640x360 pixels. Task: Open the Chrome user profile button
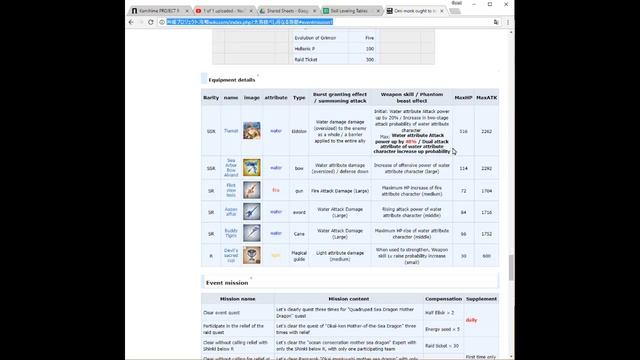[x=457, y=3]
